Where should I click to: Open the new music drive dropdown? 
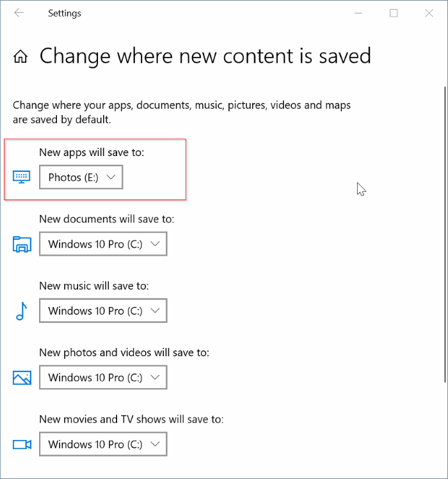[103, 311]
